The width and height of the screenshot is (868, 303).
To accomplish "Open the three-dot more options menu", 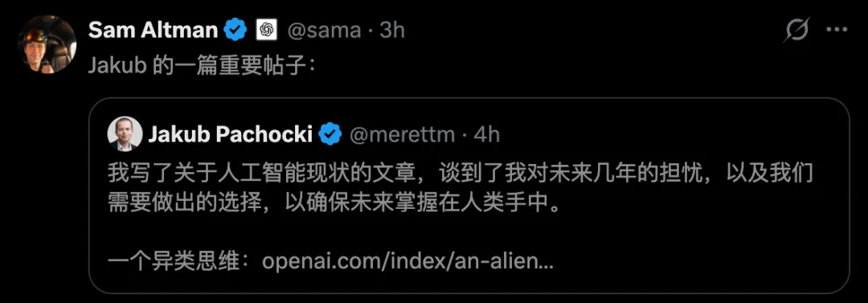I will (837, 30).
